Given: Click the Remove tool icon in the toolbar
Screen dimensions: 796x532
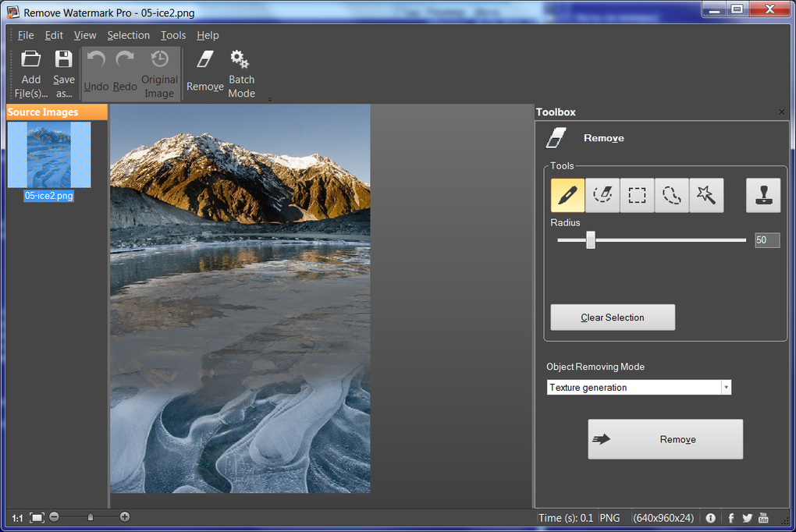Looking at the screenshot, I should [204, 70].
